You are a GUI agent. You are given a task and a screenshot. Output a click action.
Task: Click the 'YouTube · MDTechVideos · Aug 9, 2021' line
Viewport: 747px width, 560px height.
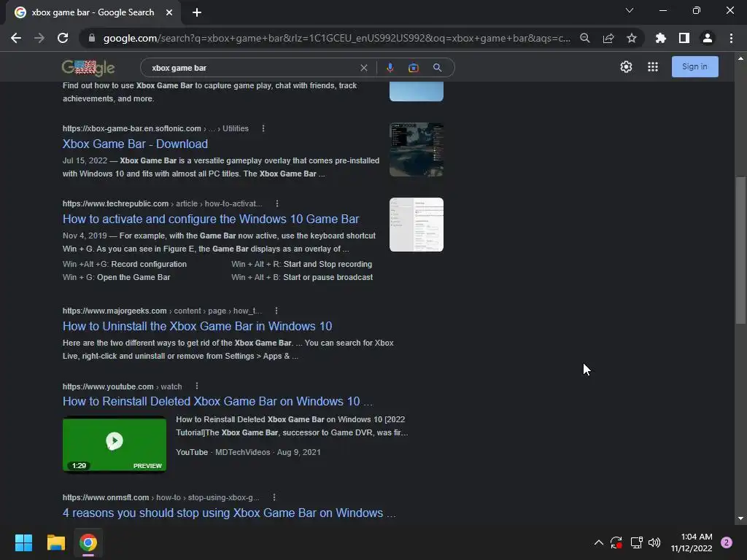tap(248, 452)
